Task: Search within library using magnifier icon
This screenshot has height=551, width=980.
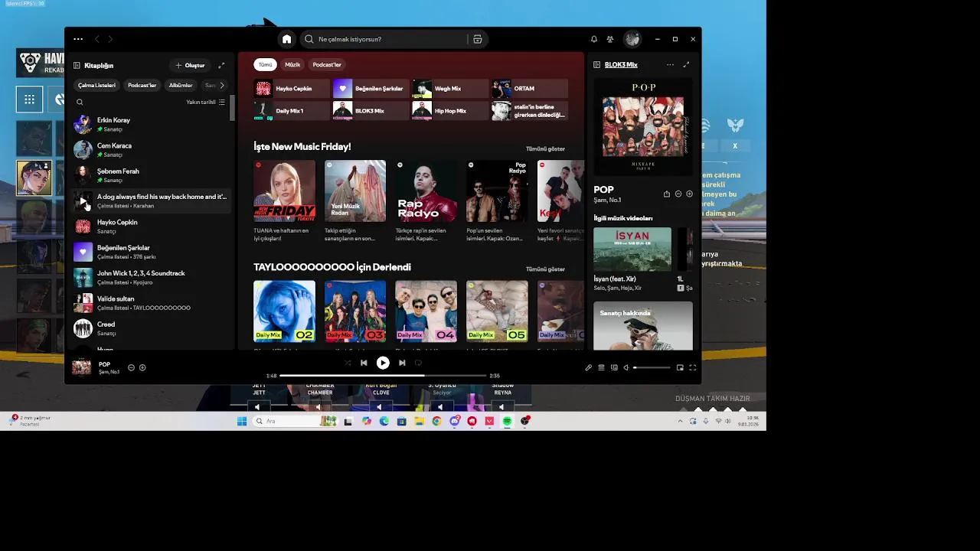Action: coord(80,102)
